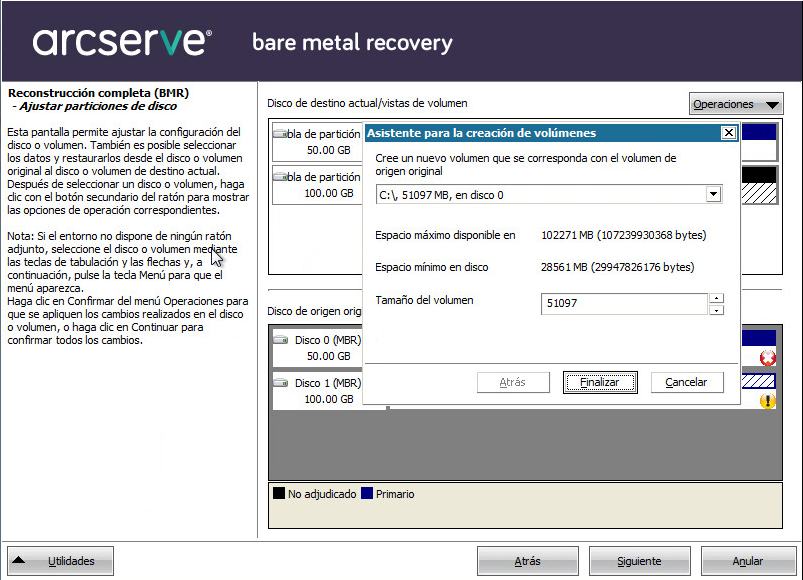Click the Tamaño del volumen input field
Viewport: 803px width, 580px height.
point(620,303)
